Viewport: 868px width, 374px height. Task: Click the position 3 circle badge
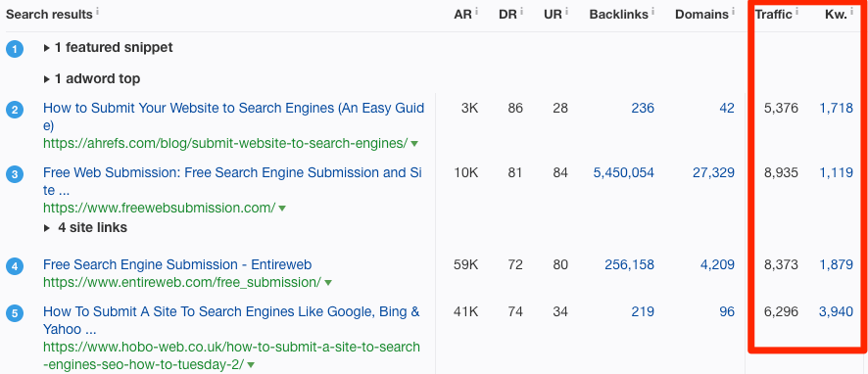click(x=15, y=175)
